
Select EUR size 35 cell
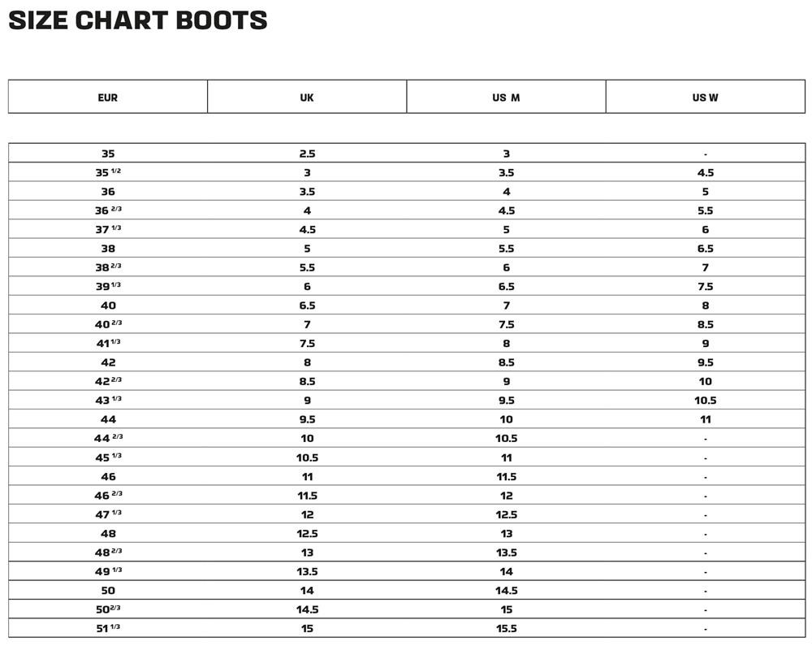(x=108, y=154)
